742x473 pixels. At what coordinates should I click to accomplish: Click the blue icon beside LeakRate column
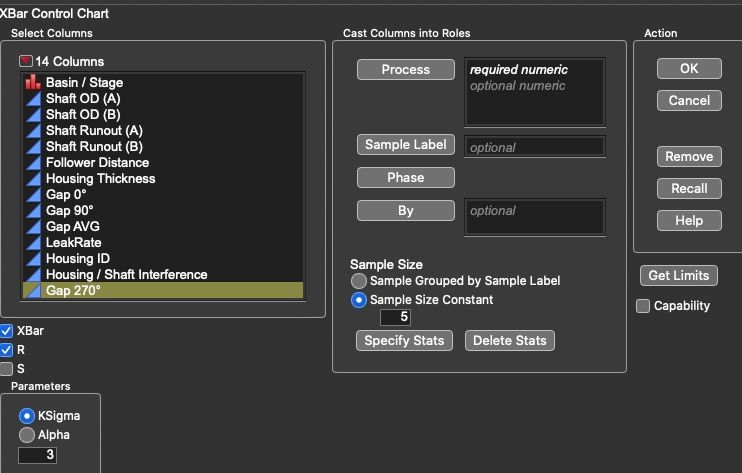click(x=33, y=243)
